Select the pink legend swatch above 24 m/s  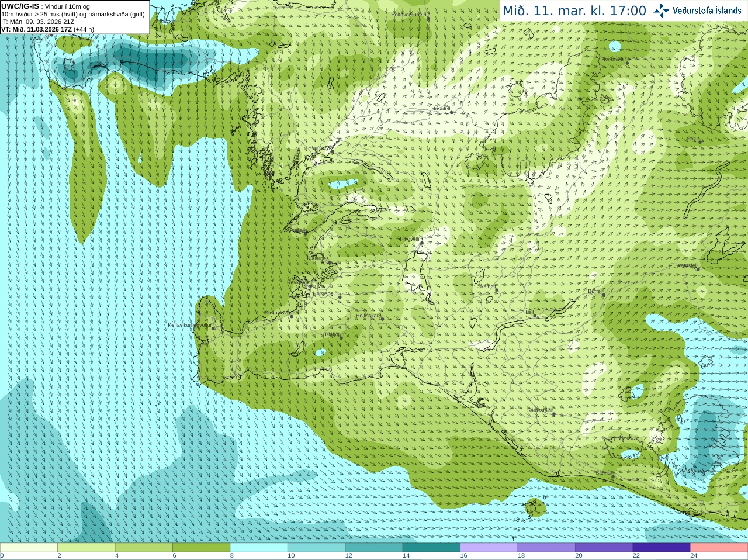coord(719,548)
